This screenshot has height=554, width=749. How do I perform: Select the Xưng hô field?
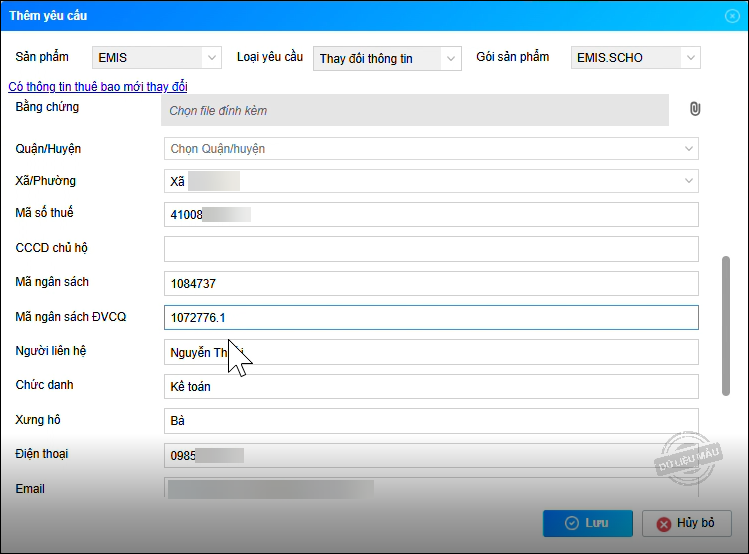tap(430, 421)
